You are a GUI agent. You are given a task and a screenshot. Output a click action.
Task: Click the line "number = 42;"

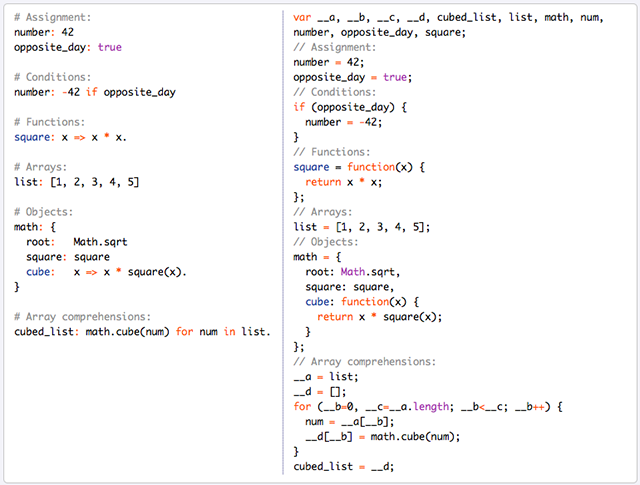click(329, 62)
